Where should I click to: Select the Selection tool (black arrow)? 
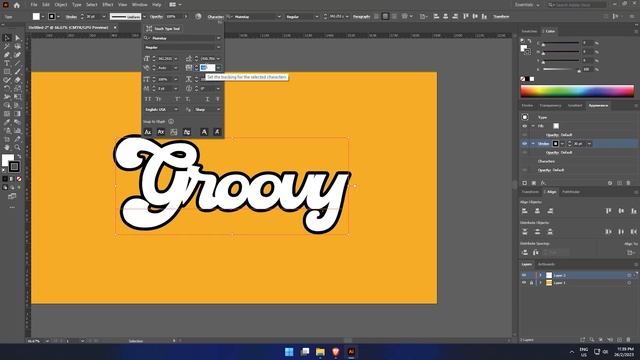[7, 38]
